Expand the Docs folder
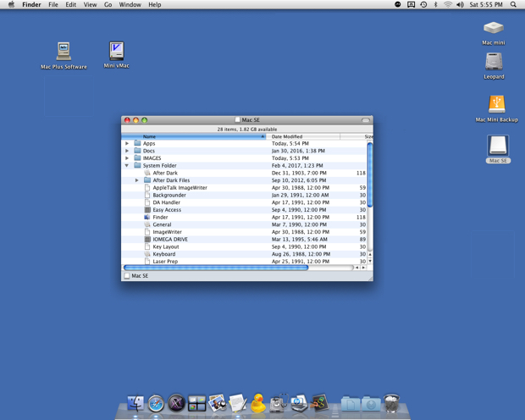 [127, 151]
